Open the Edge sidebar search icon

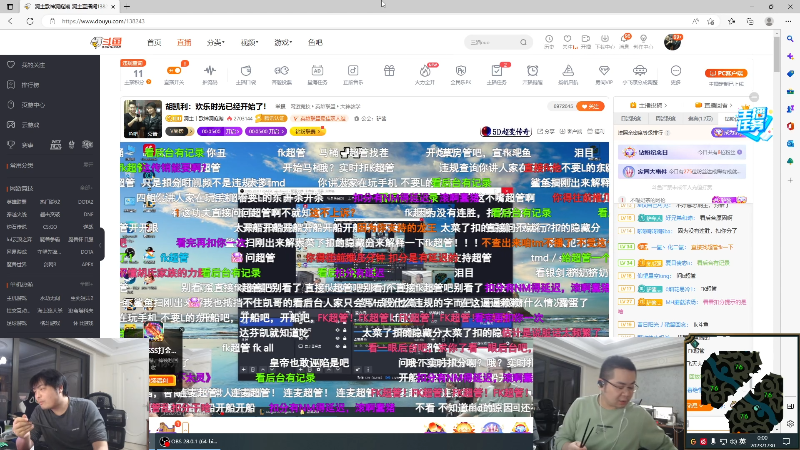pos(790,39)
